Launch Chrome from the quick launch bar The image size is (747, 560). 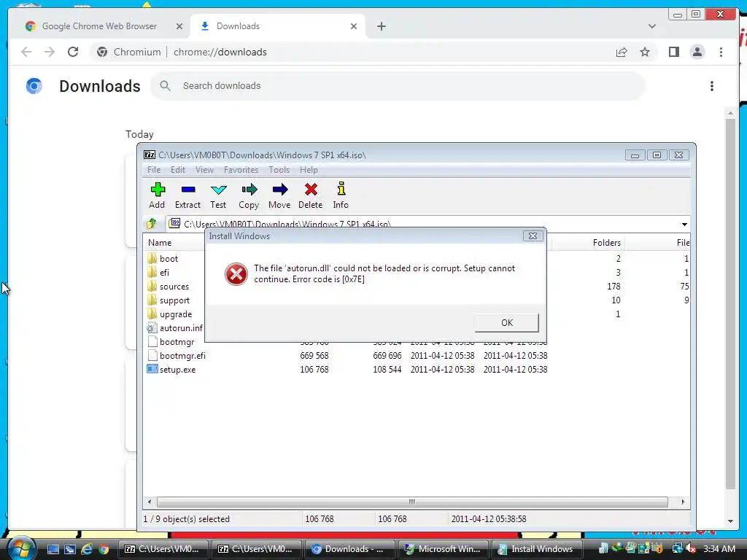tap(104, 549)
